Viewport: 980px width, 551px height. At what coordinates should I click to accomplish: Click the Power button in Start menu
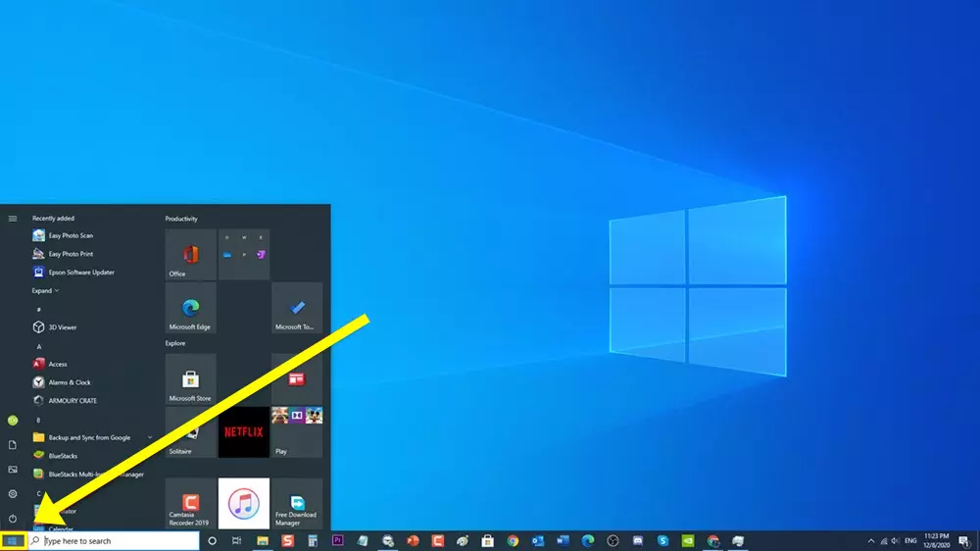point(13,519)
